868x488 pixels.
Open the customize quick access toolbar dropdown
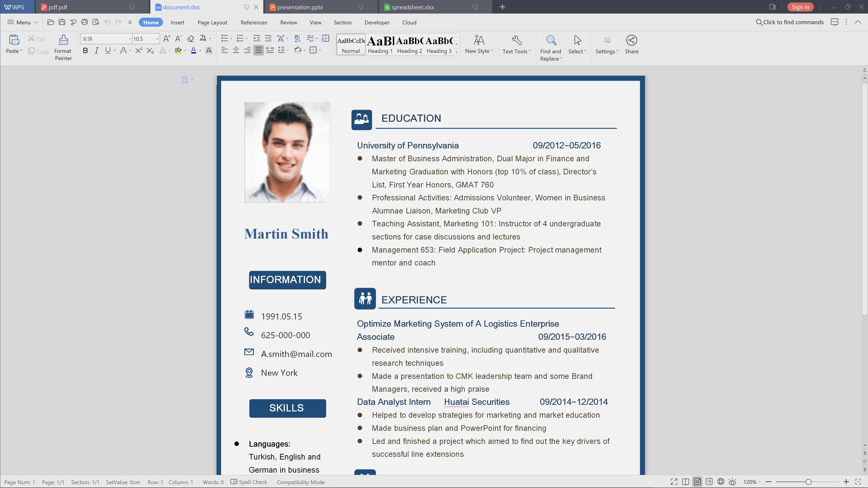pyautogui.click(x=130, y=22)
